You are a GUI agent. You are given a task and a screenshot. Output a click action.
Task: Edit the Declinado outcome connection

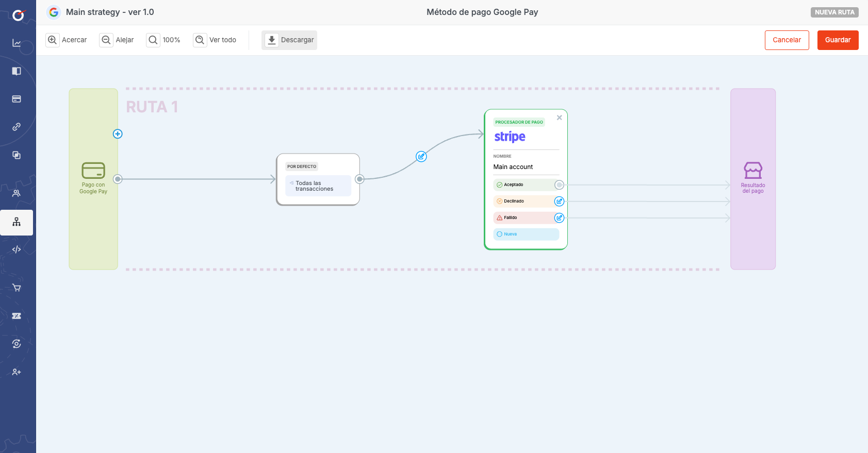click(559, 202)
